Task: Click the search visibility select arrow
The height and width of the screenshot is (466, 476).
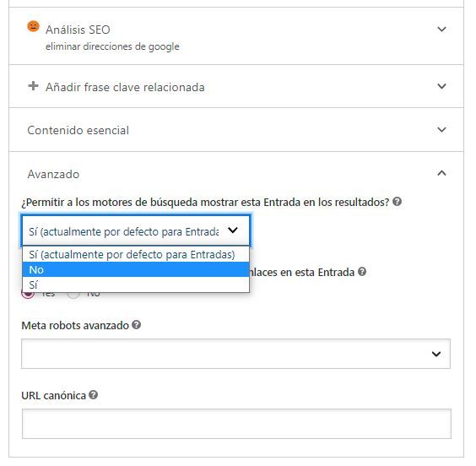Action: pos(233,230)
